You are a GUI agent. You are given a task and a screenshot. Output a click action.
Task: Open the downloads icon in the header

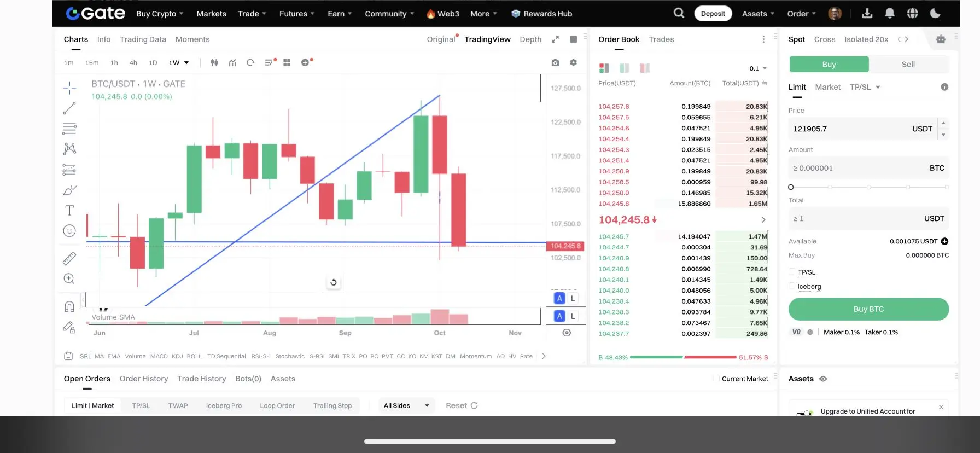(x=867, y=13)
